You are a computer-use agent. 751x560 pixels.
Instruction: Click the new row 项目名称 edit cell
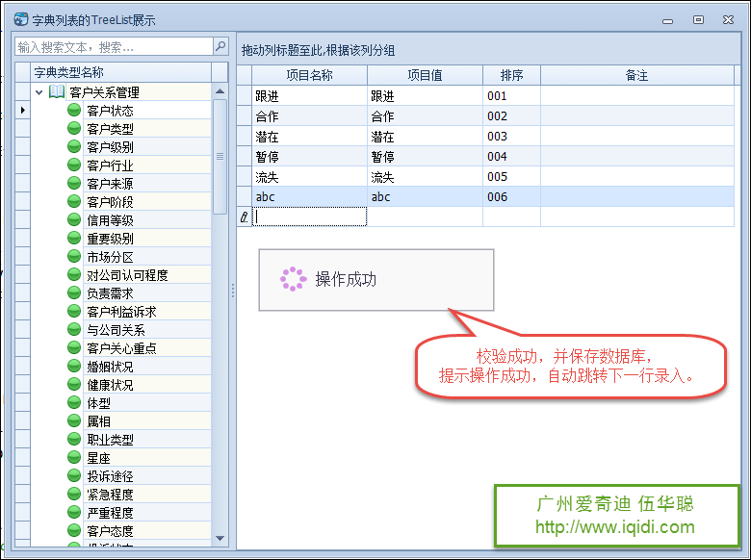(309, 217)
